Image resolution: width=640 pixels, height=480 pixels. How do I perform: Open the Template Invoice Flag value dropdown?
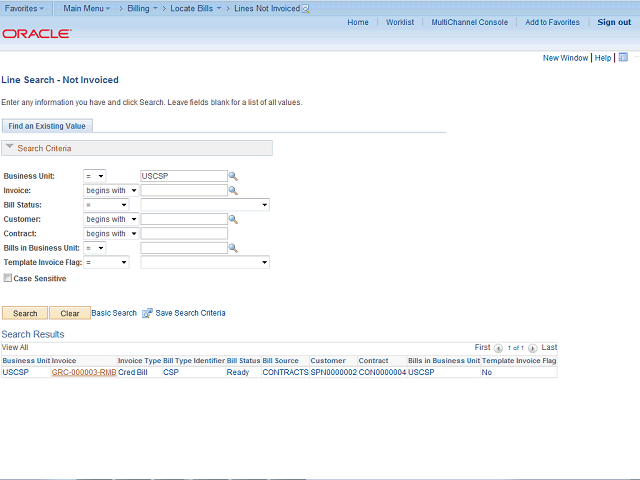click(205, 262)
